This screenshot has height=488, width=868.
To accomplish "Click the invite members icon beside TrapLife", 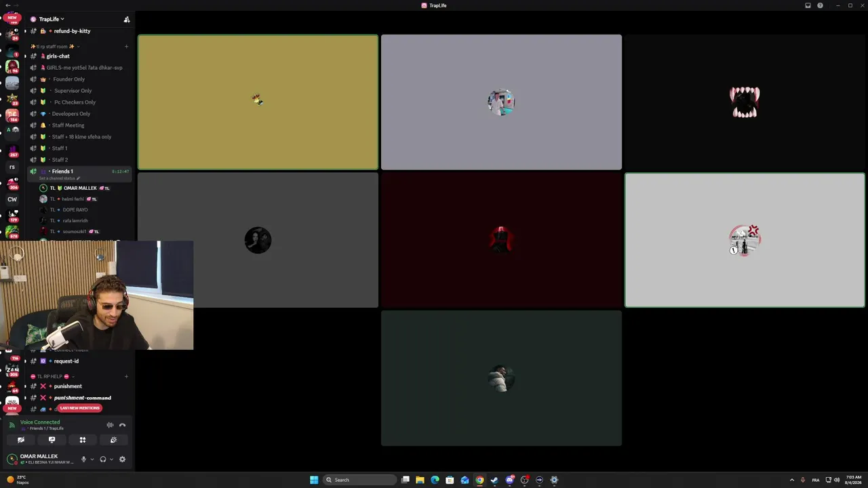I will tap(126, 20).
